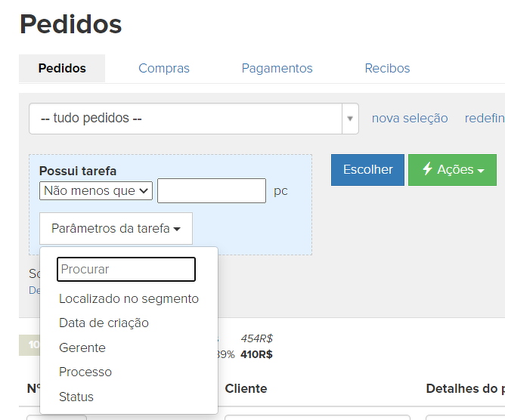505x420 pixels.
Task: Open the green Ações lightning menu
Action: [452, 170]
